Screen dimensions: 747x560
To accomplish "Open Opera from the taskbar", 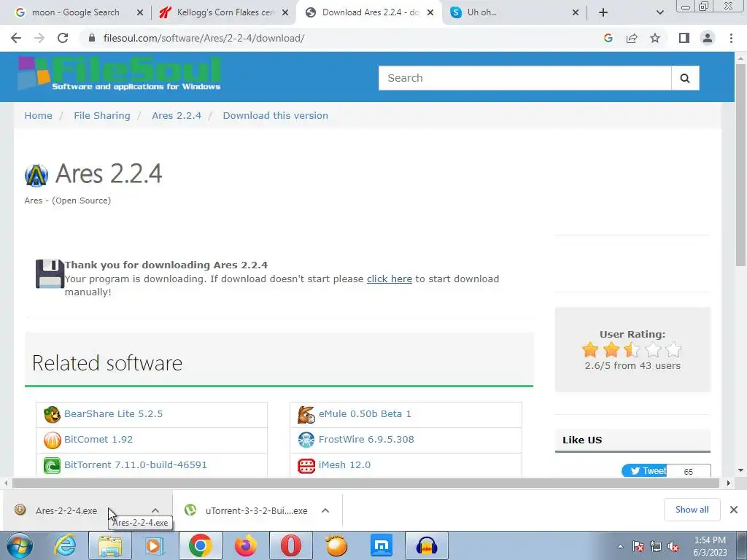I will click(291, 545).
